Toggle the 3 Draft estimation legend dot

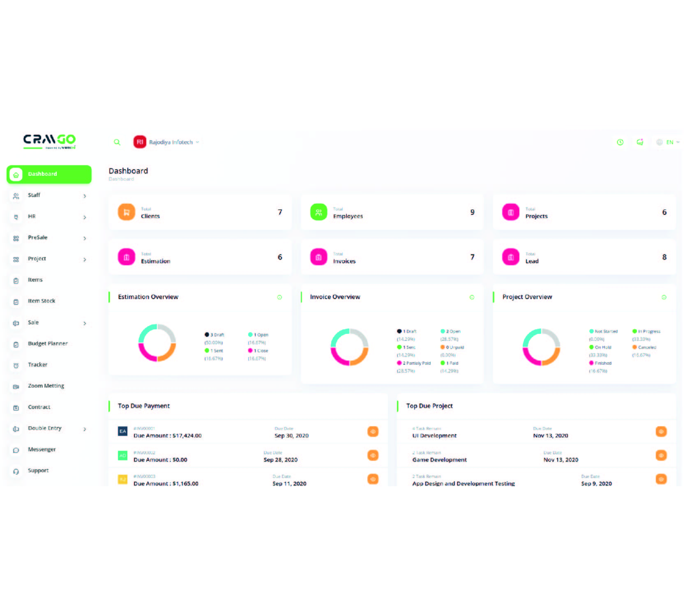pos(207,335)
